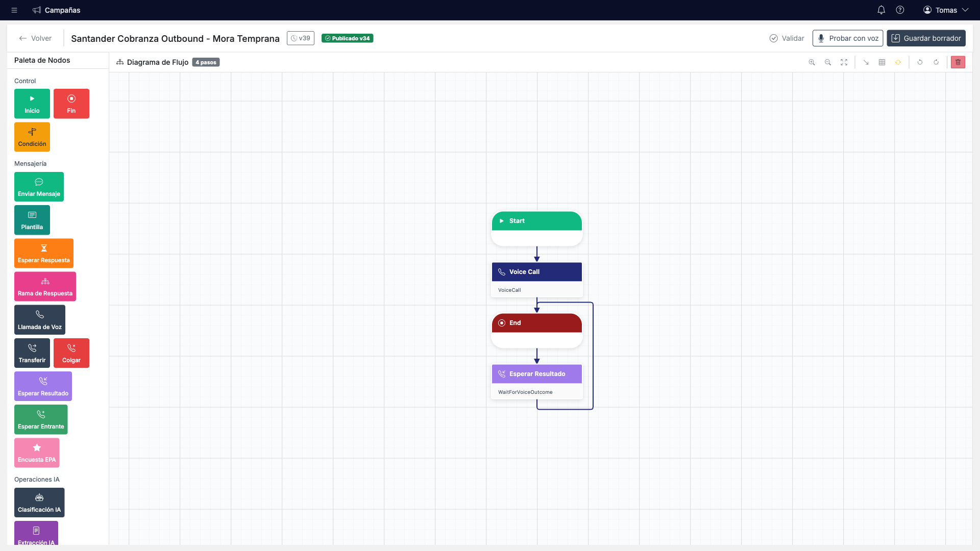Select the Esperar Resultado canvas node
Viewport: 980px width, 551px height.
537,382
